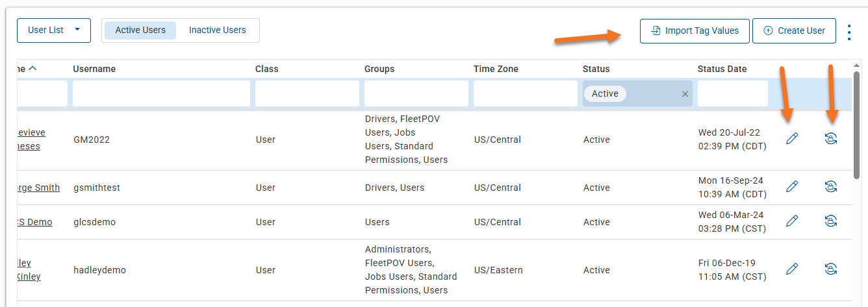
Task: Sort by Time Zone column header
Action: (496, 69)
